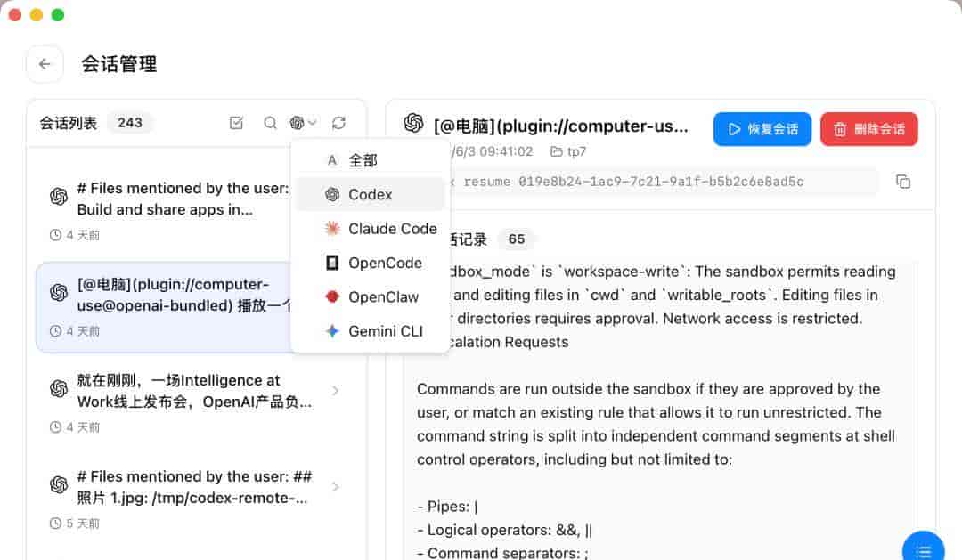Click the session title '[@电脑](plugin://computer-us...'

[x=561, y=126]
